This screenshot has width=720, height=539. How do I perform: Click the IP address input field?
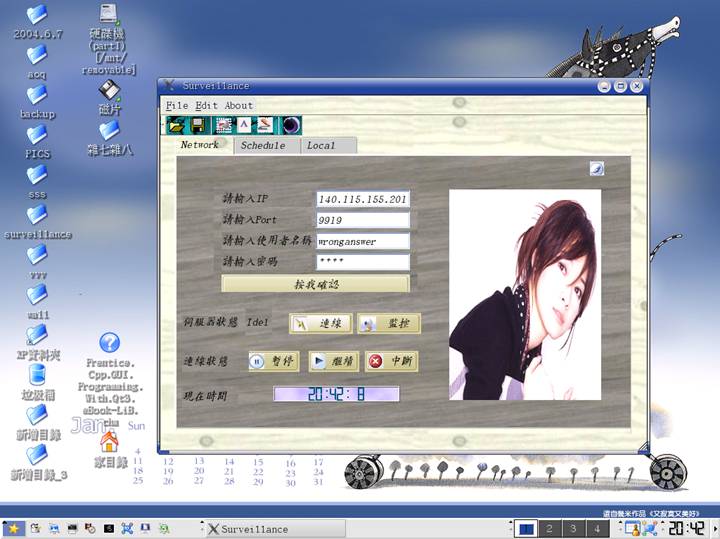coord(362,199)
